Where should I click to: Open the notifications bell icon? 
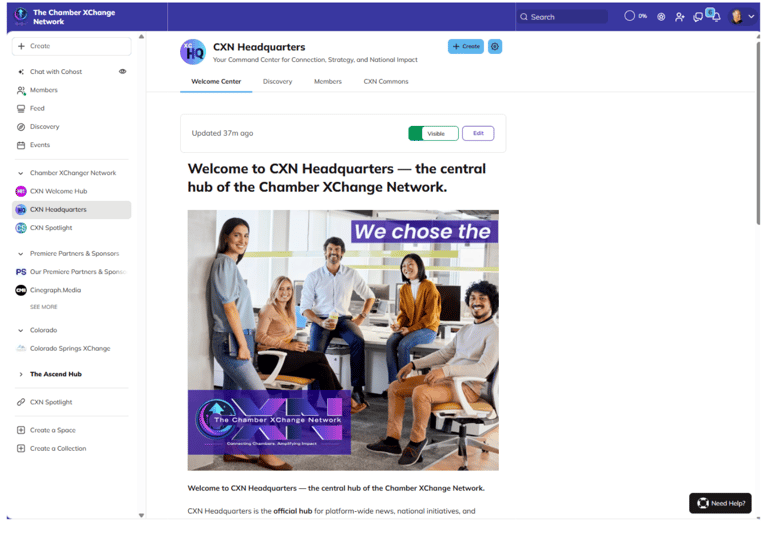click(716, 18)
